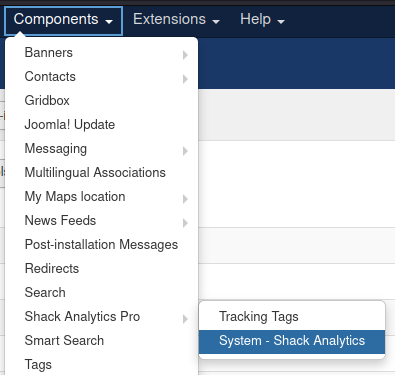Screen dimensions: 395x375
Task: Expand Messaging submenu arrow
Action: click(185, 151)
